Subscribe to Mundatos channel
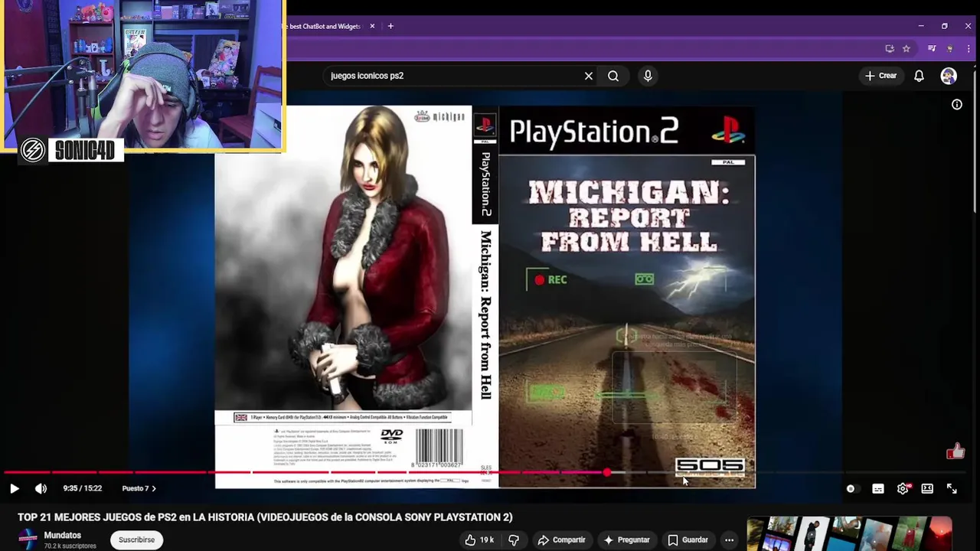 (x=136, y=540)
